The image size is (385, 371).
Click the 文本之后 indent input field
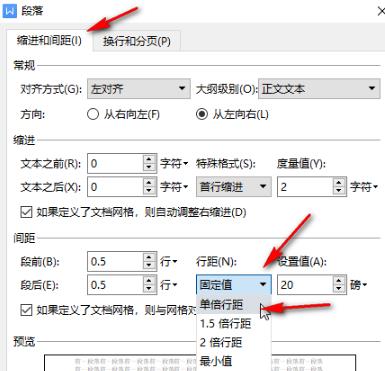pyautogui.click(x=115, y=187)
